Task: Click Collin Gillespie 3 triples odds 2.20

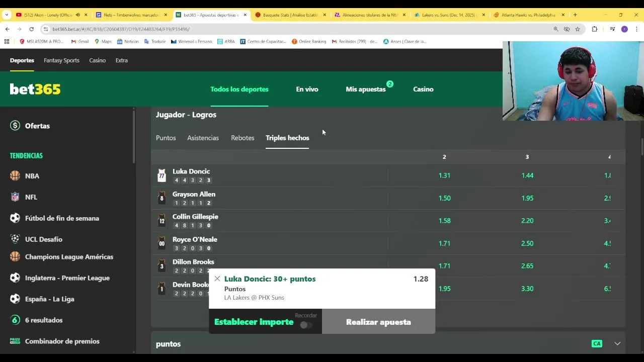Action: (527, 221)
